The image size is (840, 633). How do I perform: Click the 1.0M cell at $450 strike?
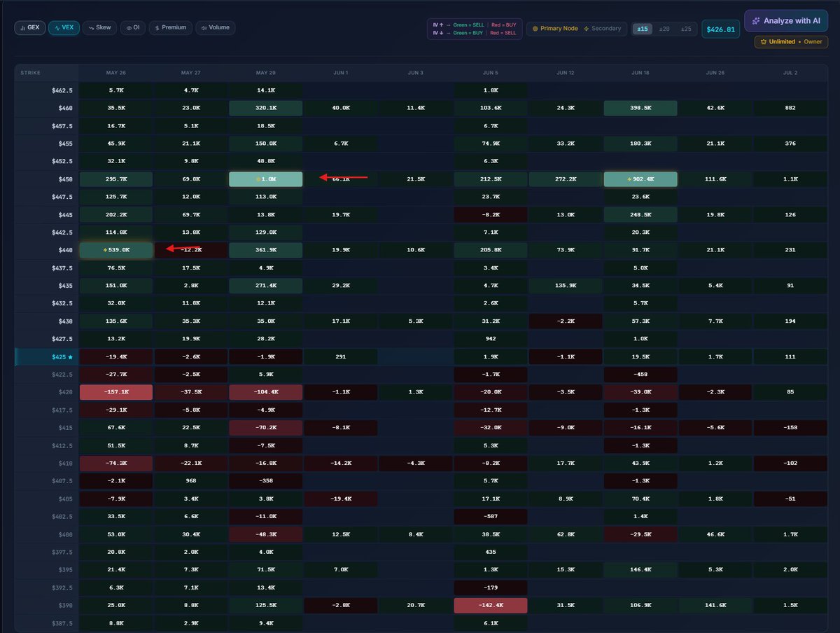click(x=265, y=179)
